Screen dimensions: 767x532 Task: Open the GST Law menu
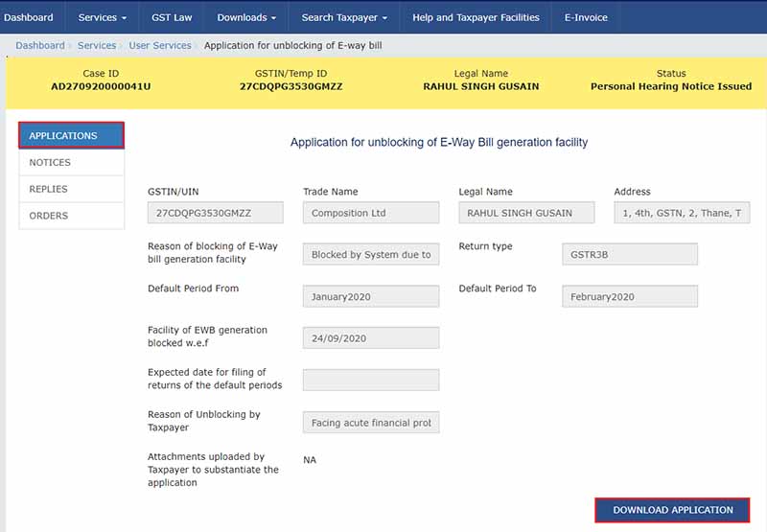(172, 17)
